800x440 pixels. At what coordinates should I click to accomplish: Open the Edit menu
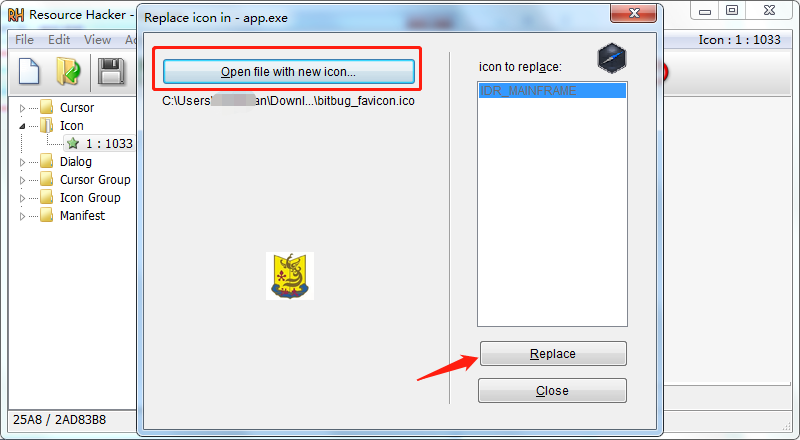pos(59,40)
